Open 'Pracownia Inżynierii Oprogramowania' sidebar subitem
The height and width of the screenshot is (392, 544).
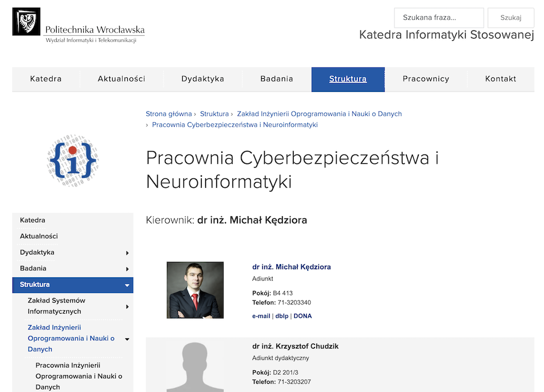point(79,376)
